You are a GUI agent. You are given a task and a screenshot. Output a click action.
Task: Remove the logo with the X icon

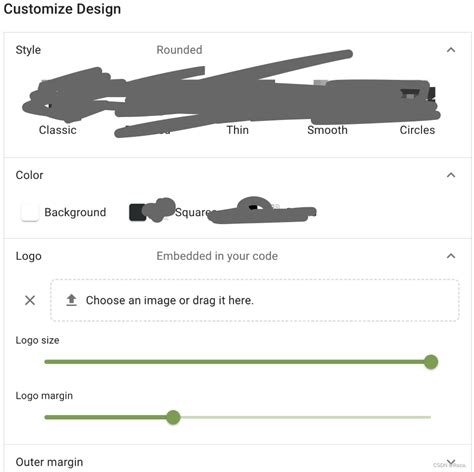tap(30, 300)
